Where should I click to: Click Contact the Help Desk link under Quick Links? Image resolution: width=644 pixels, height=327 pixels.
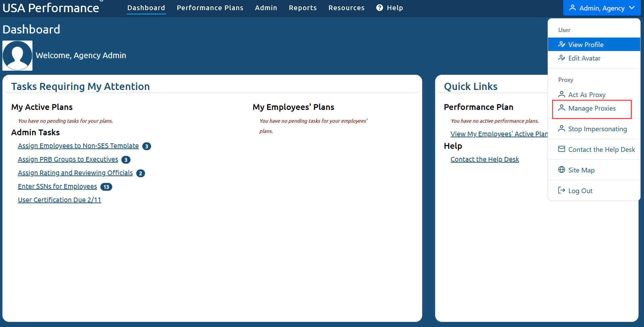point(485,159)
